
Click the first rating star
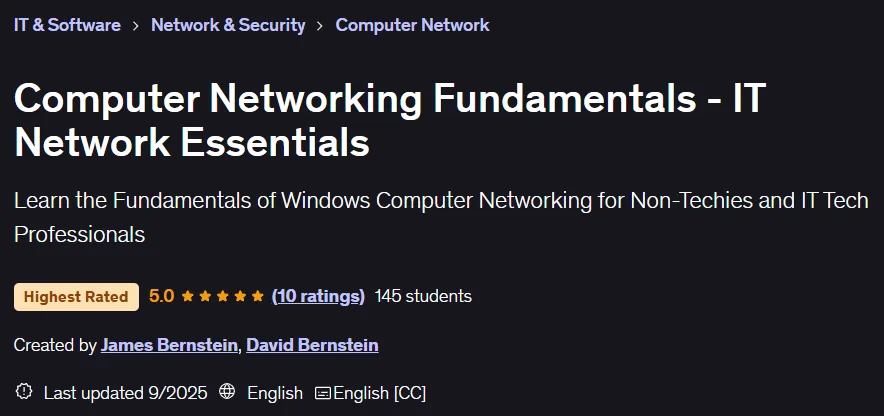click(x=188, y=296)
